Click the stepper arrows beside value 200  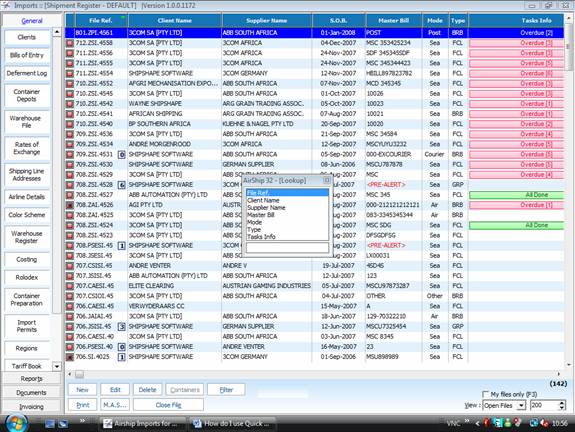[561, 405]
